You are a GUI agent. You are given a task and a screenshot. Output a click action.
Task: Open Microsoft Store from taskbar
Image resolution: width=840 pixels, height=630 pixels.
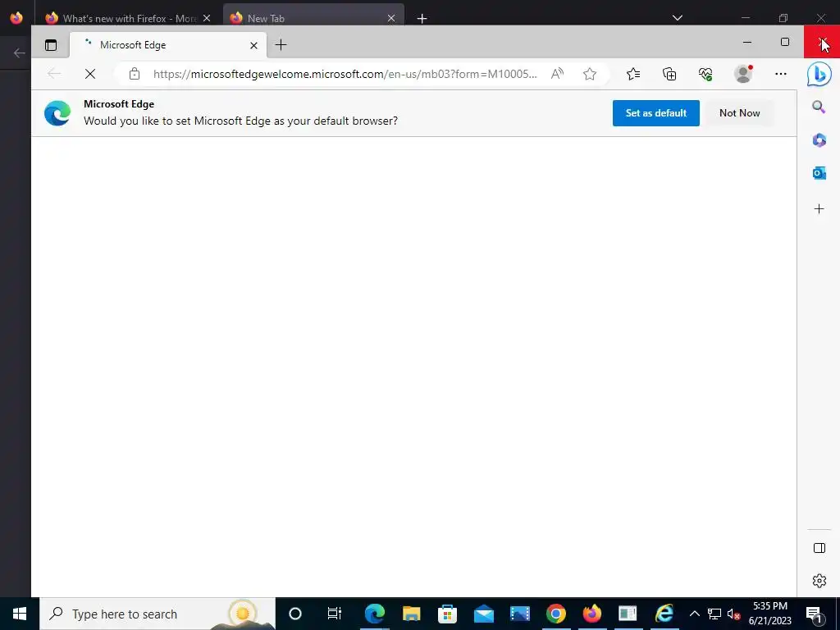[x=447, y=614]
